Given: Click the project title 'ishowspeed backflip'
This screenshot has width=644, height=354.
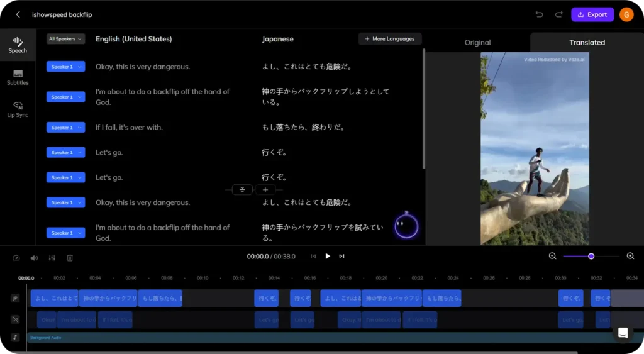Looking at the screenshot, I should coord(62,14).
